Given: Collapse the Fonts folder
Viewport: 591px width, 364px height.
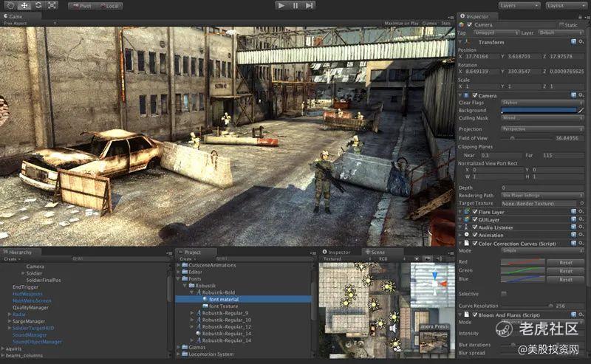Looking at the screenshot, I should 179,279.
